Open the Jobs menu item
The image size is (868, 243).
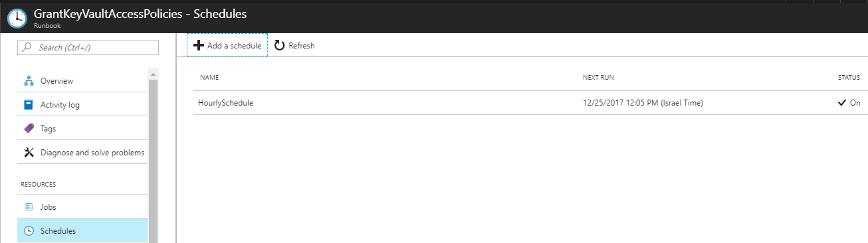pos(82,206)
